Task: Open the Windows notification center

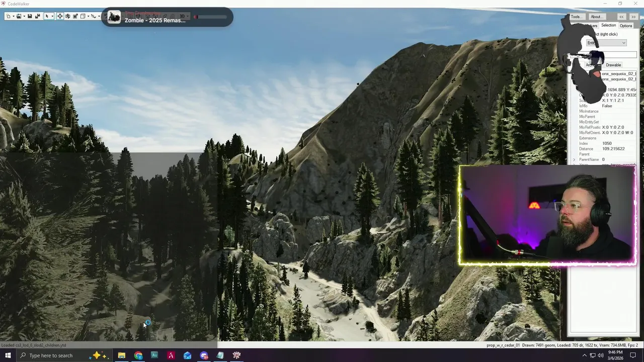Action: [633, 355]
